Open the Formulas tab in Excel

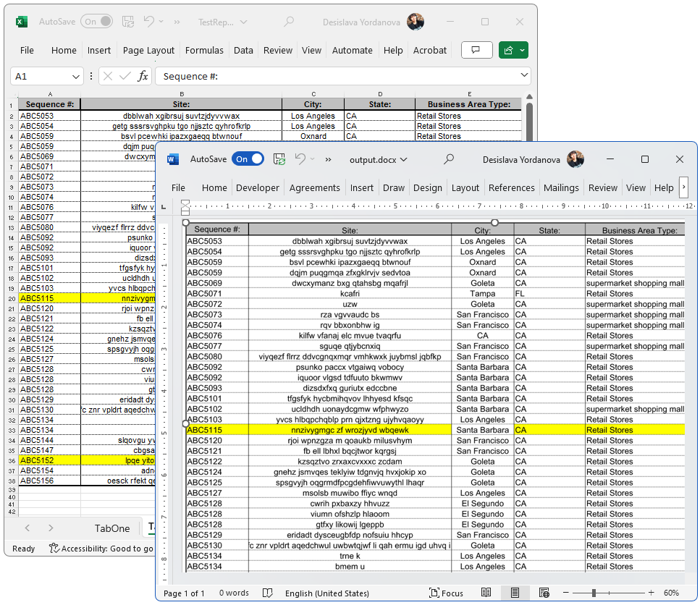[x=203, y=50]
